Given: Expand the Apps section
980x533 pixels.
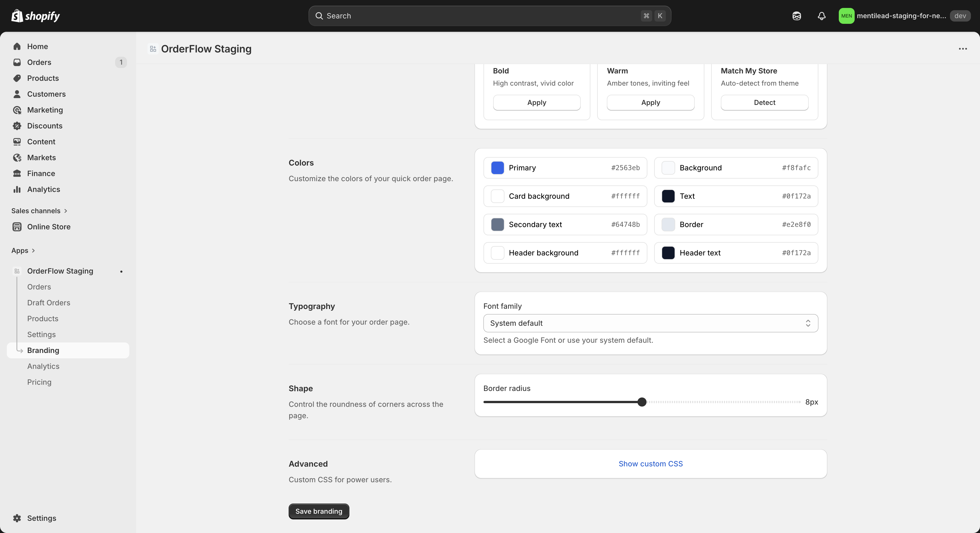Looking at the screenshot, I should click(x=24, y=250).
